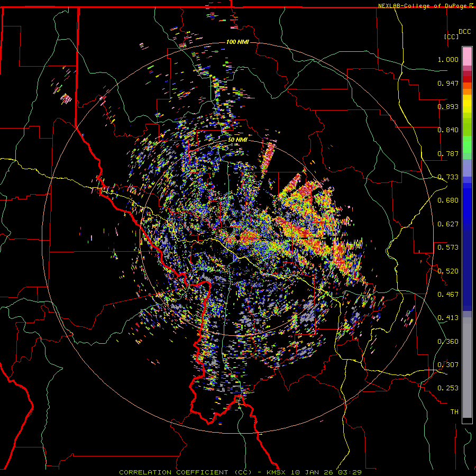The image size is (476, 476).
Task: Click the 0.733 scale value
Action: 448,177
